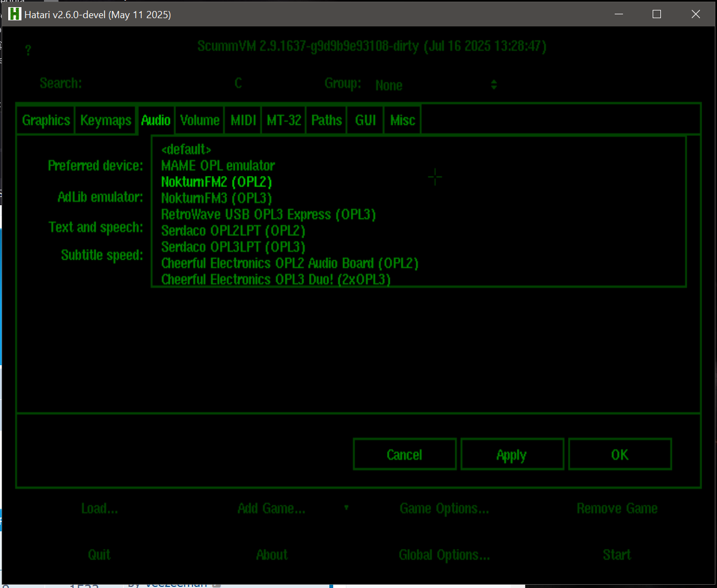
Task: Open the Keymaps tab
Action: pyautogui.click(x=106, y=120)
